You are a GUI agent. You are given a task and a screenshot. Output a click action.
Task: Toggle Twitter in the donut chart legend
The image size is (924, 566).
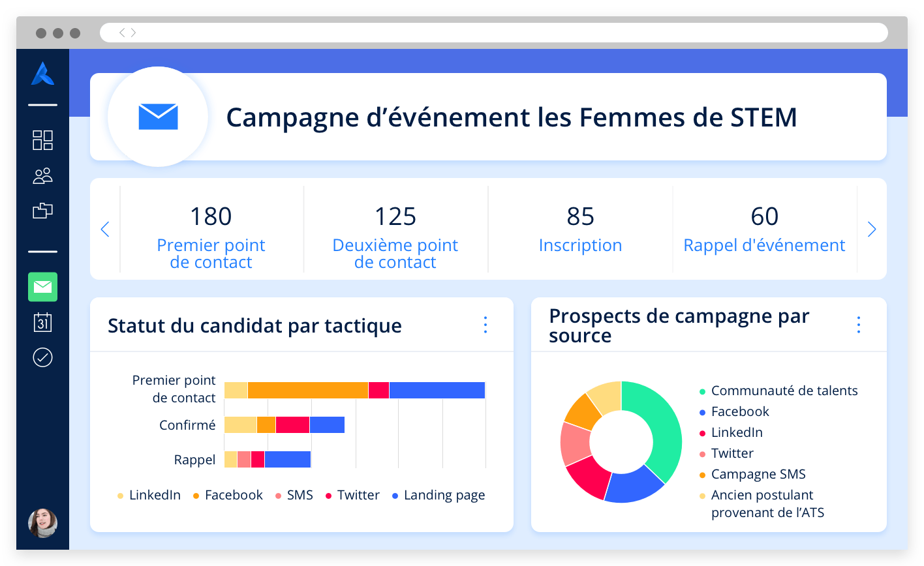pos(726,454)
